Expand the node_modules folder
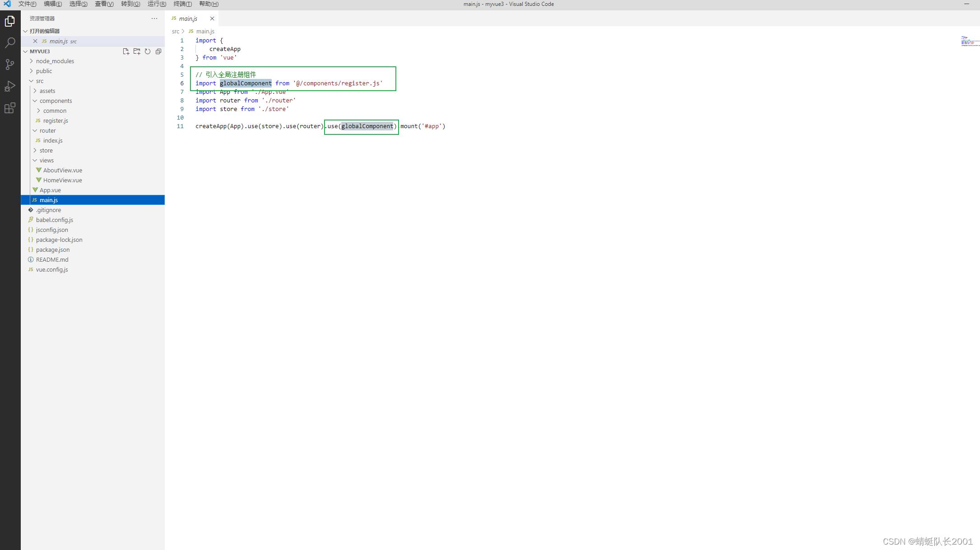The image size is (980, 550). pyautogui.click(x=55, y=61)
